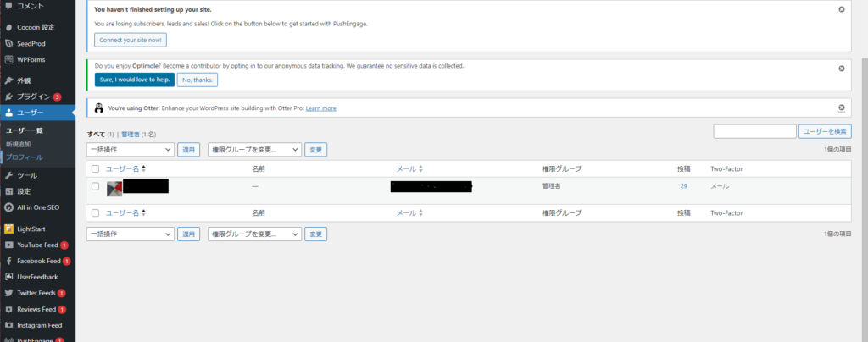Viewport: 868px width, 342px height.
Task: Open the bottom 一括操作 dropdown
Action: coord(131,234)
